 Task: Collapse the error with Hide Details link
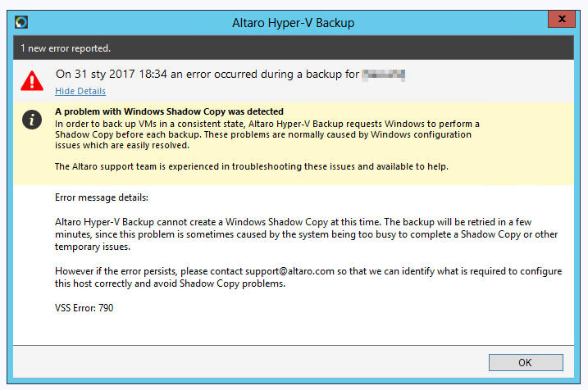pyautogui.click(x=80, y=91)
